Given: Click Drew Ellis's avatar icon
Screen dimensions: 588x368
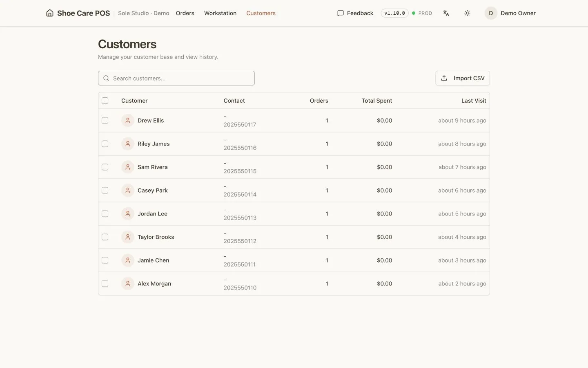Looking at the screenshot, I should (128, 121).
